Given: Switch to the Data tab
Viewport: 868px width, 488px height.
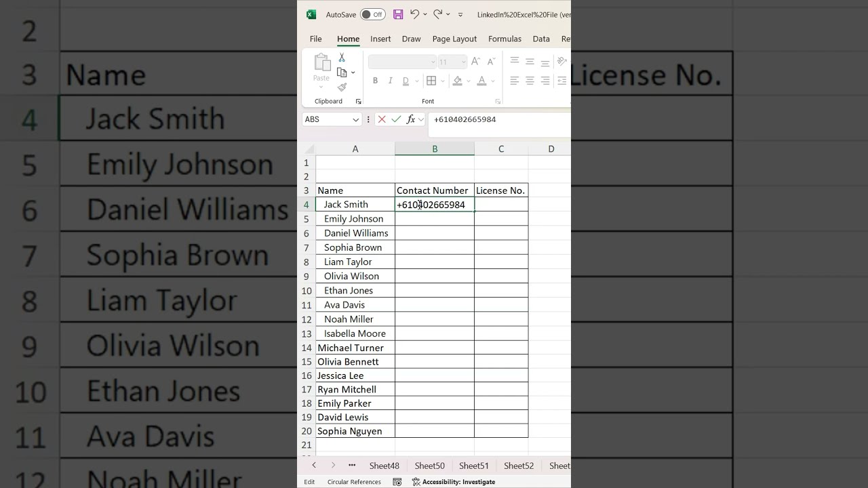Looking at the screenshot, I should coord(541,39).
